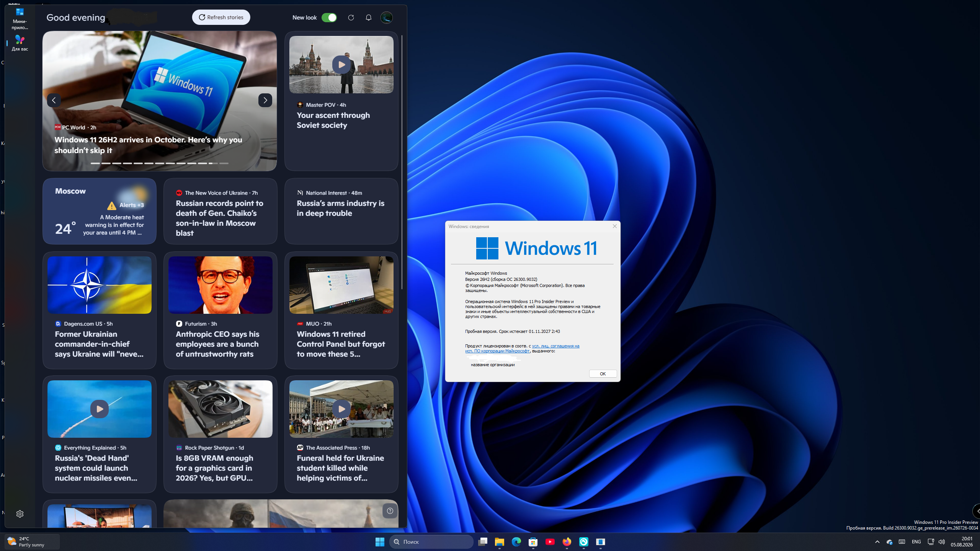Open the taskbar weather widget button

(32, 542)
